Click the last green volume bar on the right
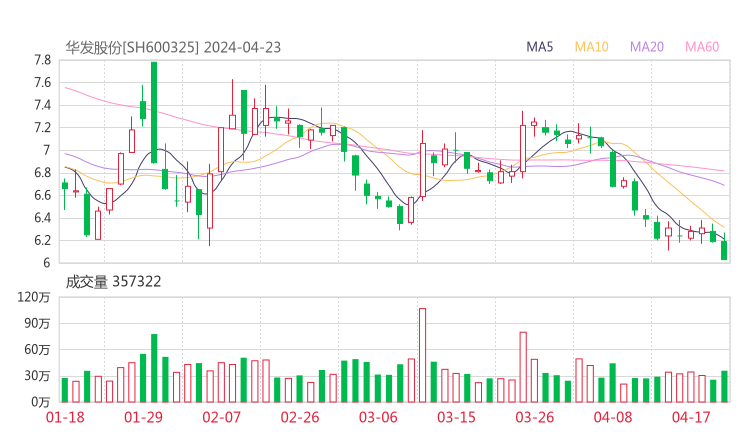 click(x=724, y=387)
